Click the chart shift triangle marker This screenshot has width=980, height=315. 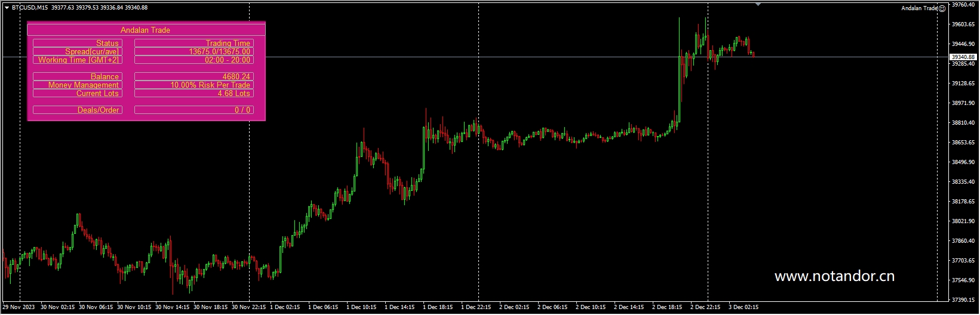coord(758,4)
